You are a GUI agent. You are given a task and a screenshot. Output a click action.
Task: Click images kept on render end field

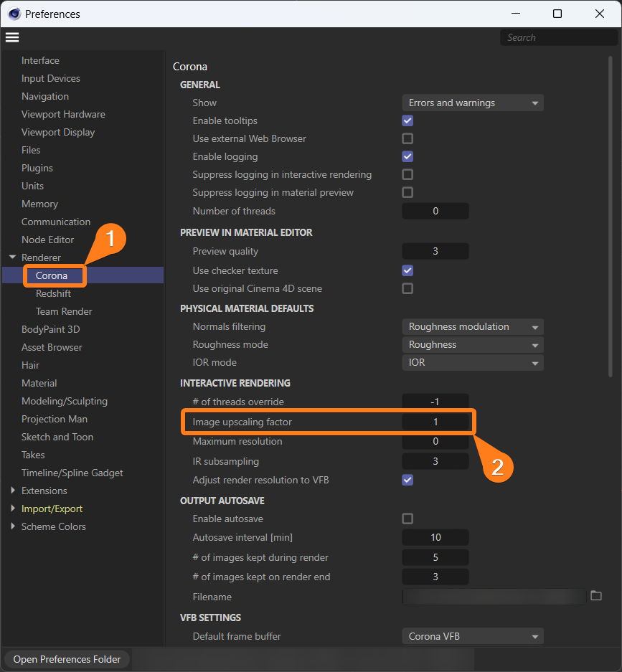tap(435, 577)
